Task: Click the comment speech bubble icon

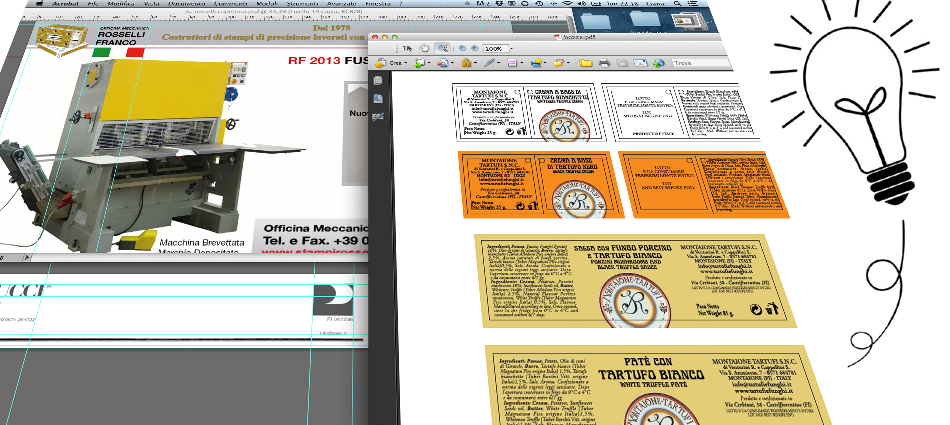Action: pyautogui.click(x=559, y=62)
